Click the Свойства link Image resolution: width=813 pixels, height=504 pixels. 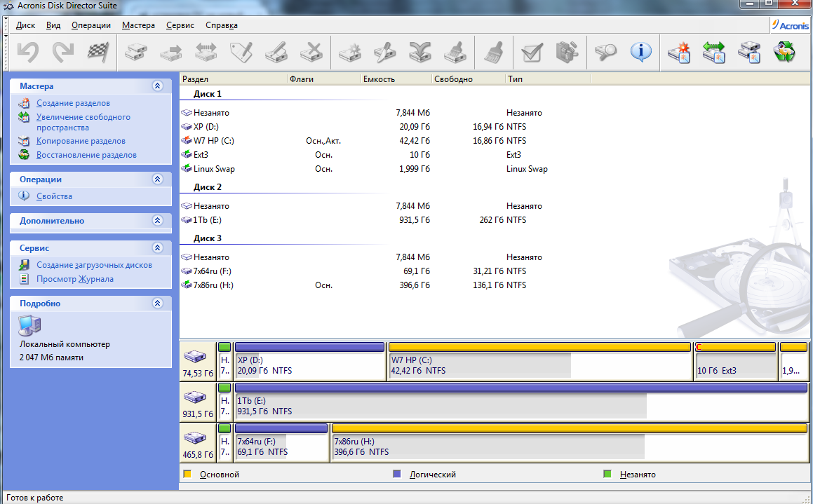(x=55, y=196)
